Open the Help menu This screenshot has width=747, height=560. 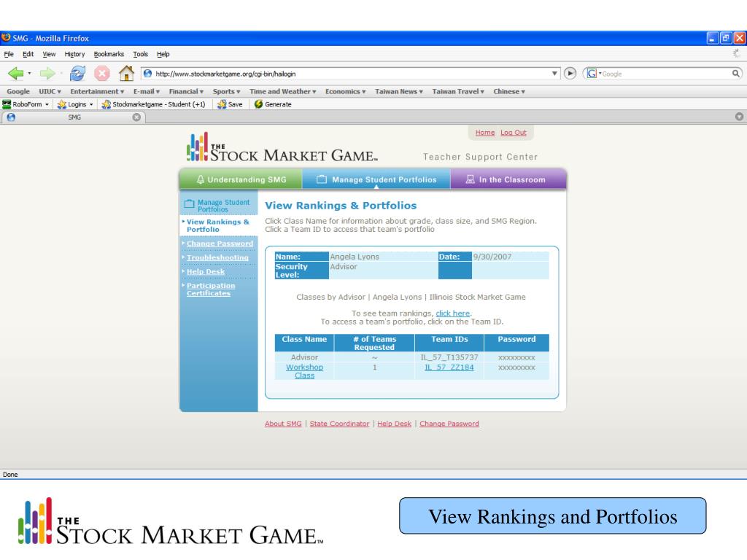[x=163, y=54]
